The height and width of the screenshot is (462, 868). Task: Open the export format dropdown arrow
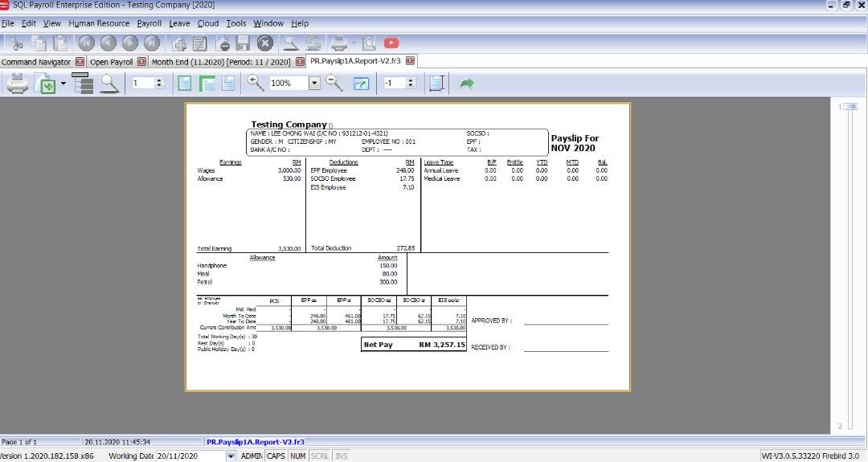[x=63, y=84]
